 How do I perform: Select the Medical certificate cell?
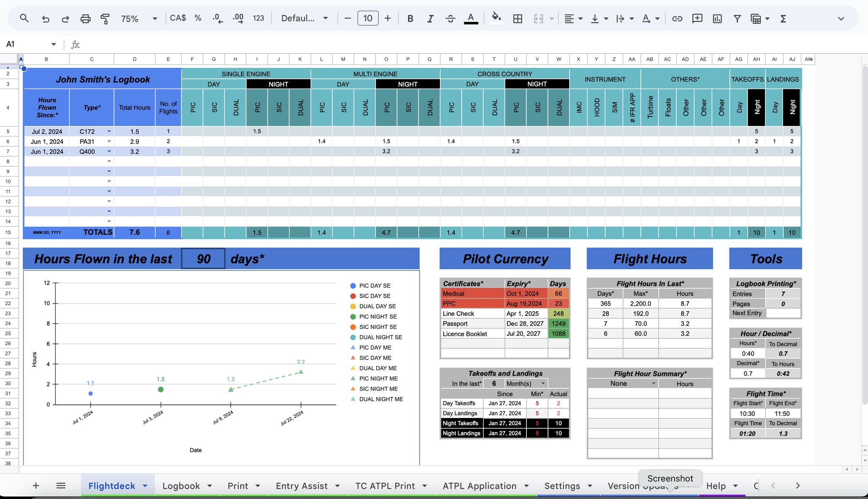click(473, 293)
